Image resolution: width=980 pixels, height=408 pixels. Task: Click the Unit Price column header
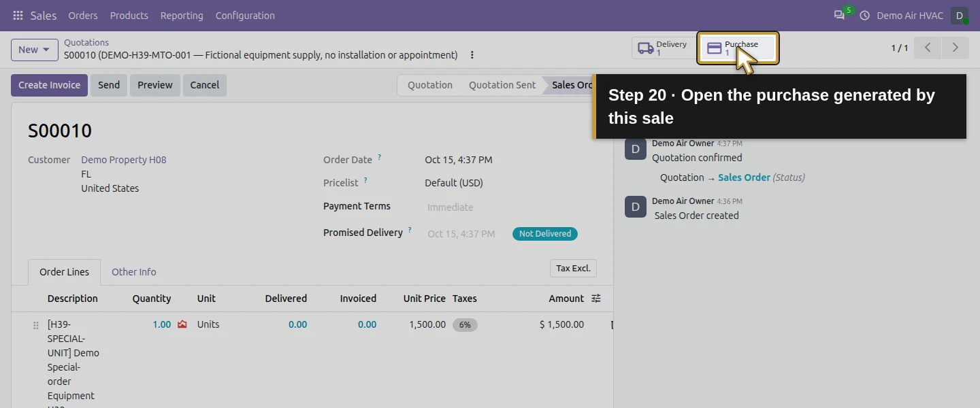[425, 299]
